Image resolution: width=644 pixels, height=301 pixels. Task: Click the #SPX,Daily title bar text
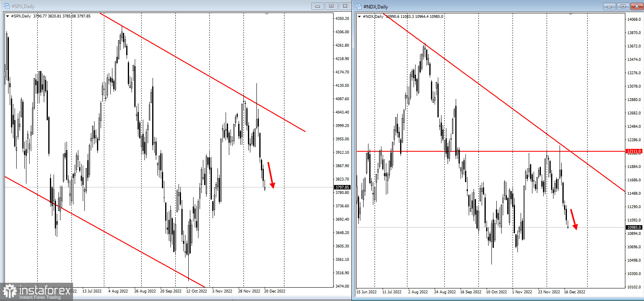[x=23, y=6]
